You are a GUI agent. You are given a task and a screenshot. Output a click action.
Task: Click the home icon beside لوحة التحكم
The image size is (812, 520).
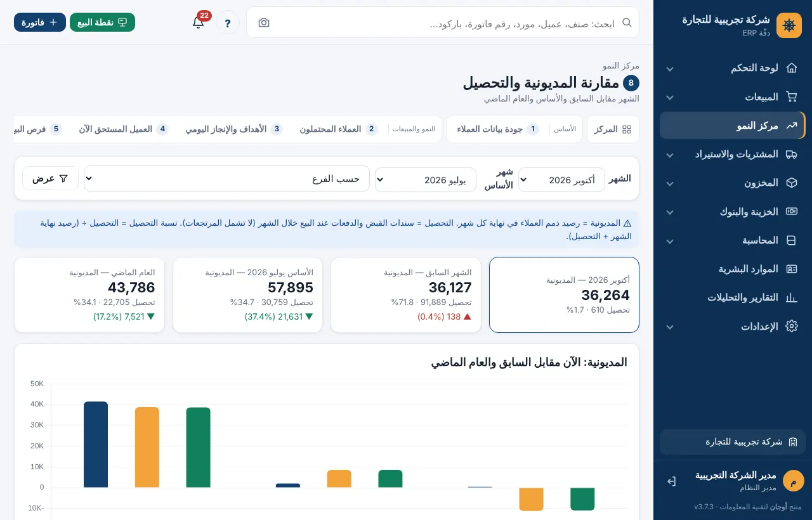tap(791, 68)
